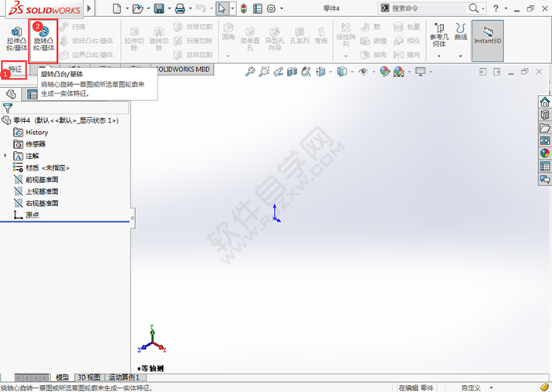Click the Previous View icon
The width and height of the screenshot is (552, 392).
click(x=279, y=72)
